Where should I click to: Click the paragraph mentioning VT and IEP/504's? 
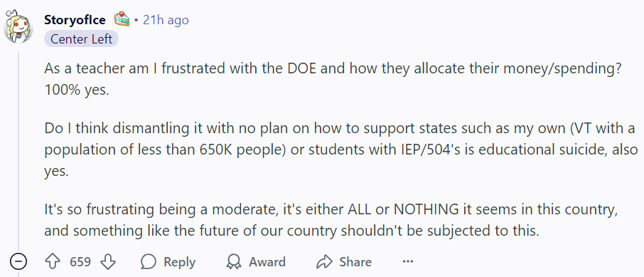coord(341,150)
